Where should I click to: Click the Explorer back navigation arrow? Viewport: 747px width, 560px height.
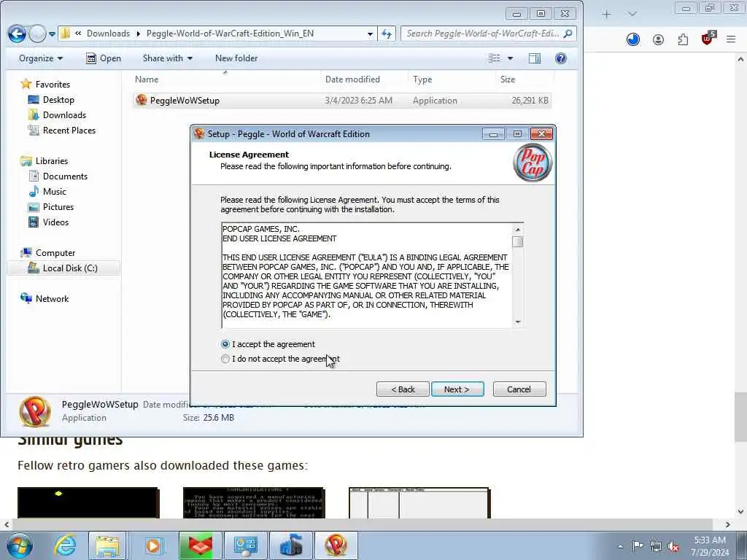point(17,34)
